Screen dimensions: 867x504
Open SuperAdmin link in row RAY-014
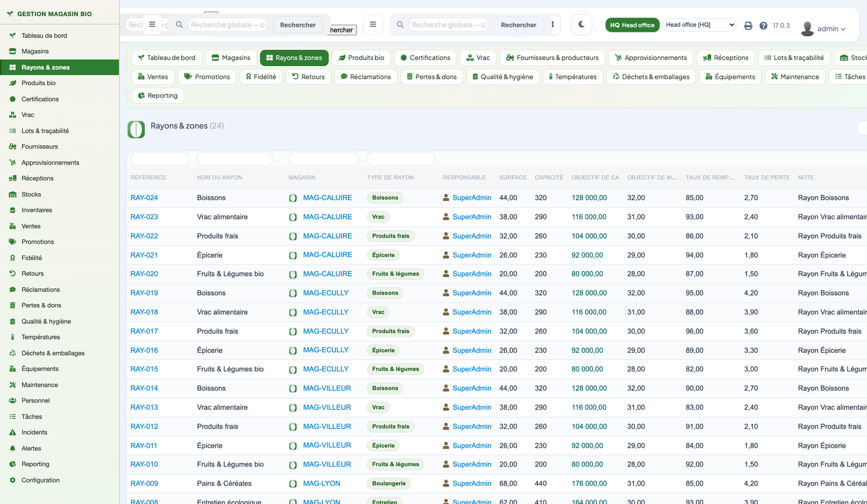click(472, 388)
